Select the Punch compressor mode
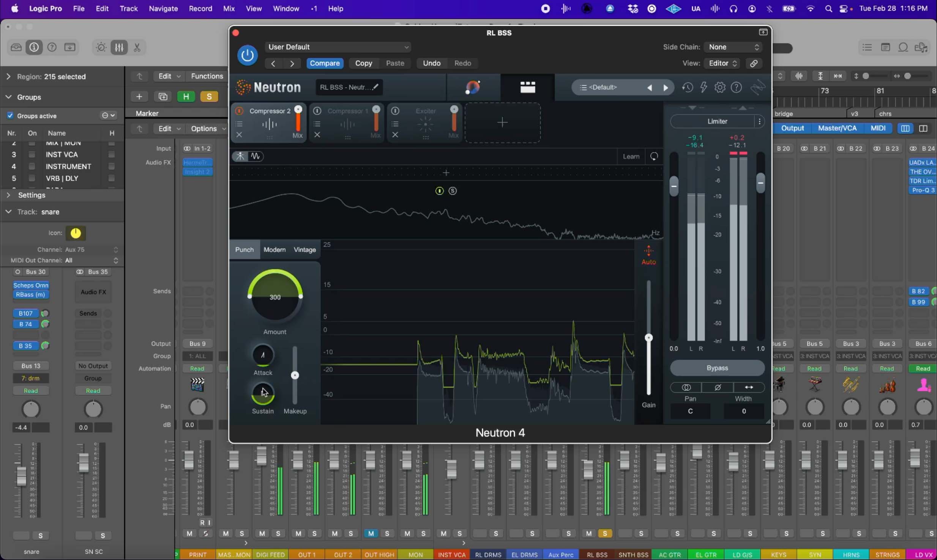The height and width of the screenshot is (560, 937). pos(244,250)
